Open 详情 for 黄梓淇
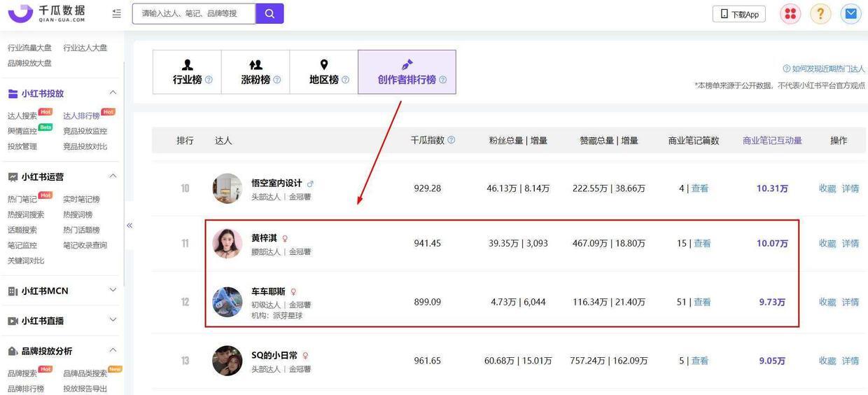The width and height of the screenshot is (868, 395). tap(850, 244)
